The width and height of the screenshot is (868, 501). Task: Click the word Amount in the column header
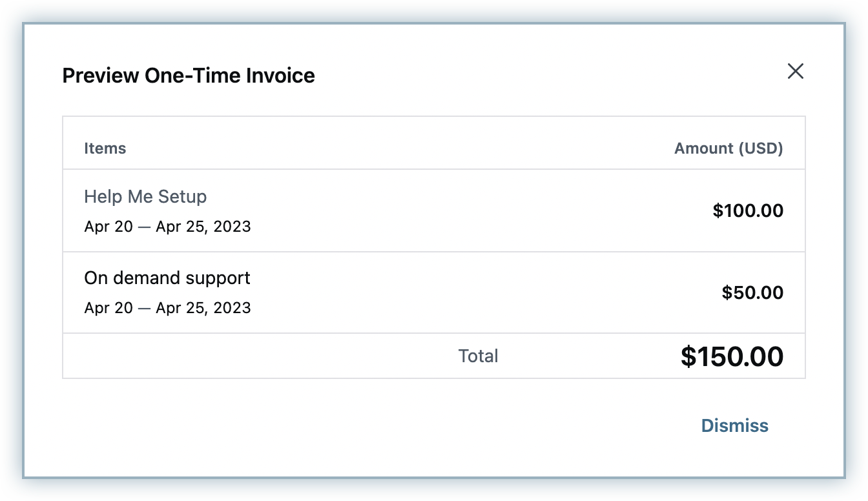[704, 148]
